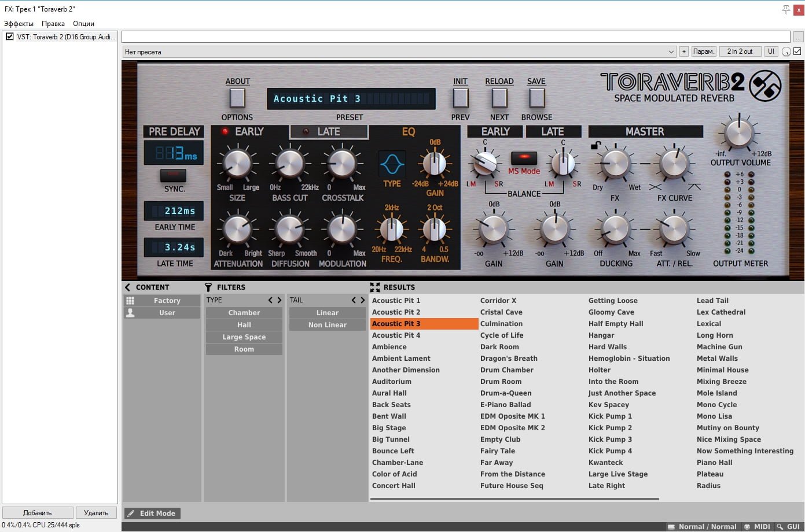The height and width of the screenshot is (532, 805).
Task: Select Factory content tab
Action: point(162,301)
